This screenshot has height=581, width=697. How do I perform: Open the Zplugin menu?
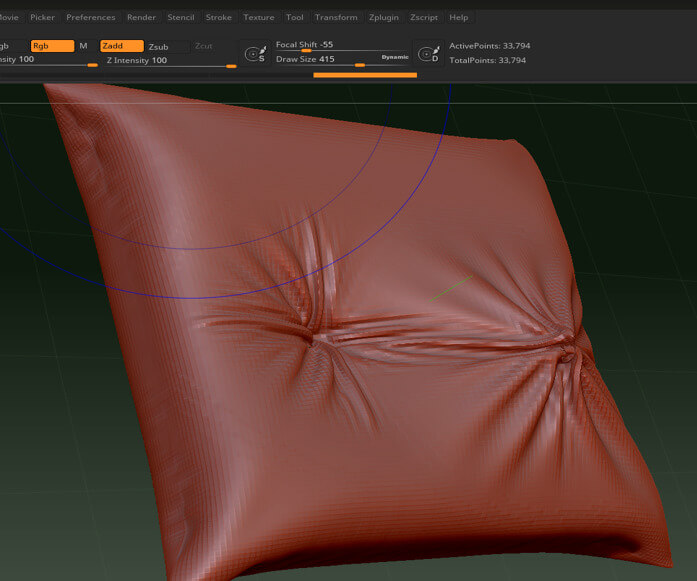pyautogui.click(x=383, y=18)
